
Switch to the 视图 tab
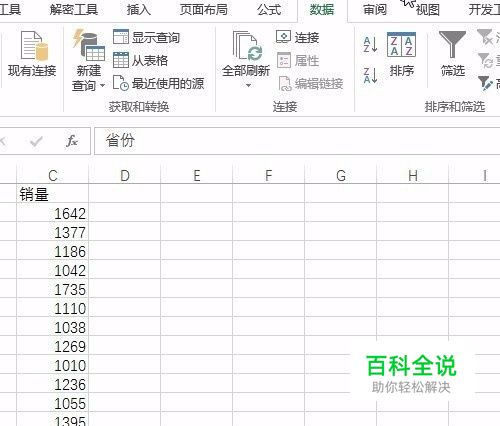[x=428, y=10]
